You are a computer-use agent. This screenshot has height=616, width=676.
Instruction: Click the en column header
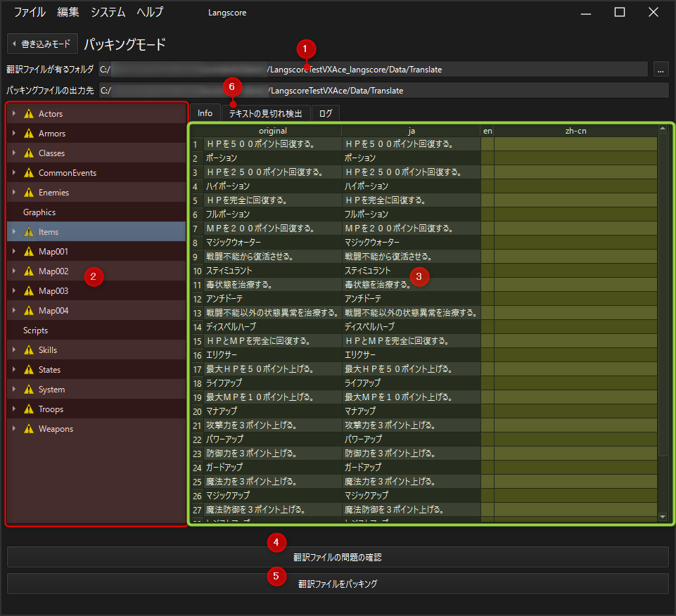coord(487,131)
